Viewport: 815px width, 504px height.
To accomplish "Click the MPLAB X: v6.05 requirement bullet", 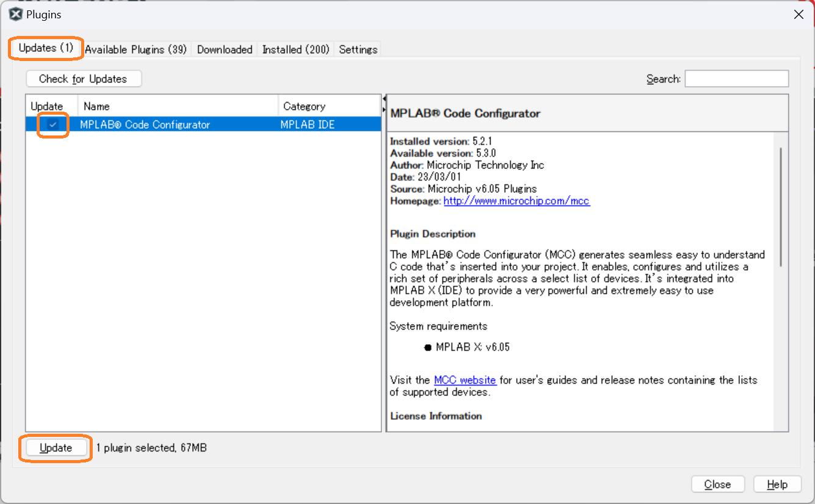I will [x=467, y=347].
